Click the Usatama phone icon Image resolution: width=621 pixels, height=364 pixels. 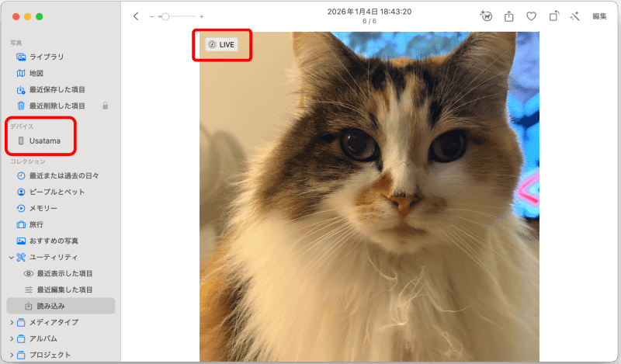[x=21, y=140]
